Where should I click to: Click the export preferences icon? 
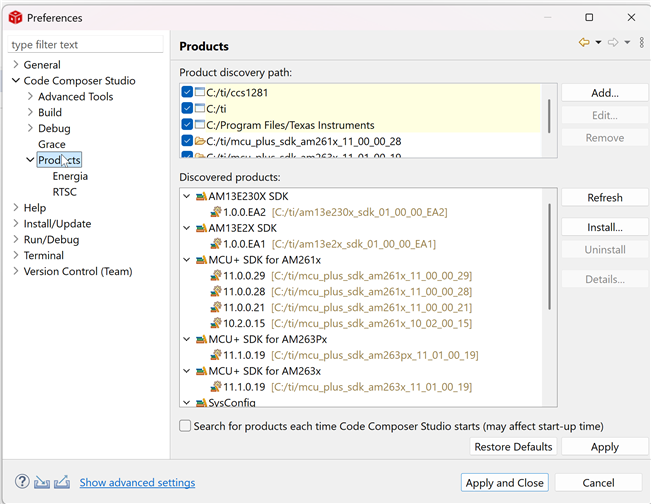pyautogui.click(x=62, y=482)
